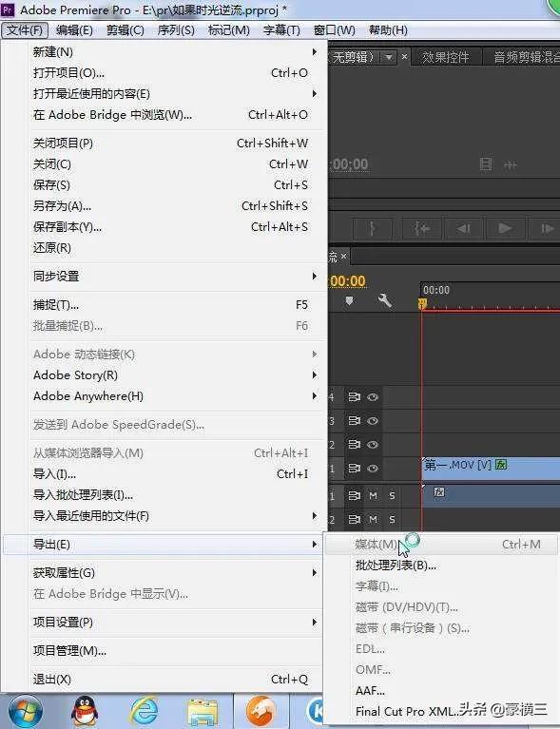Hide video track 1 with eye icon
Viewport: 560px width, 729px height.
(x=373, y=469)
